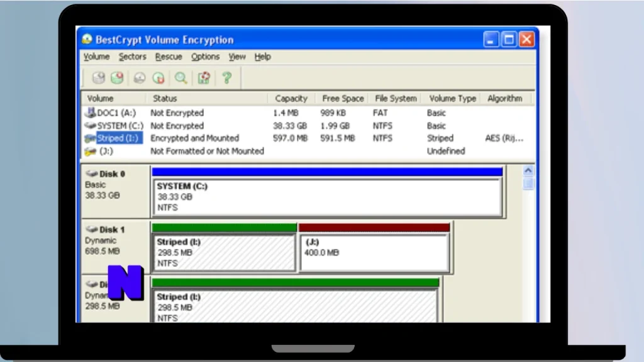Open the Help menu
644x362 pixels.
pyautogui.click(x=262, y=57)
